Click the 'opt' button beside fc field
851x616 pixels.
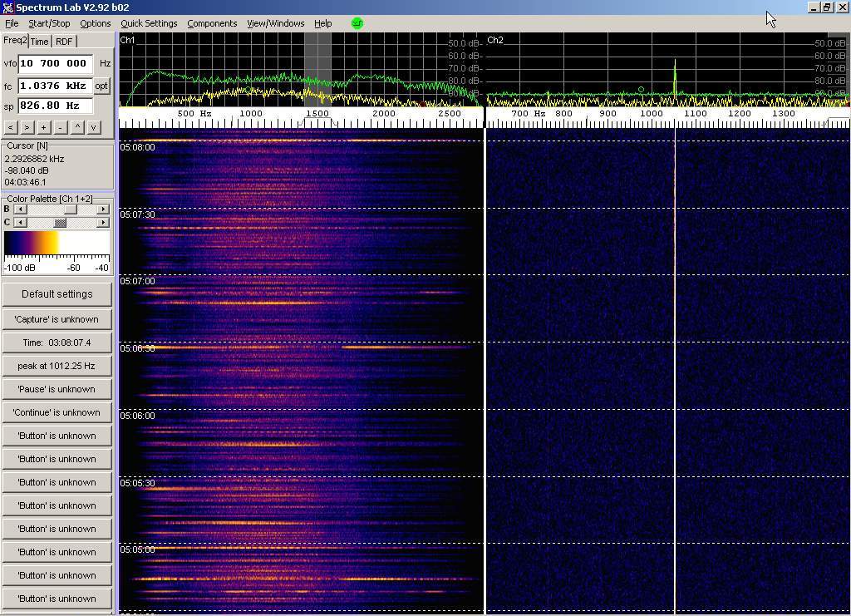click(101, 86)
